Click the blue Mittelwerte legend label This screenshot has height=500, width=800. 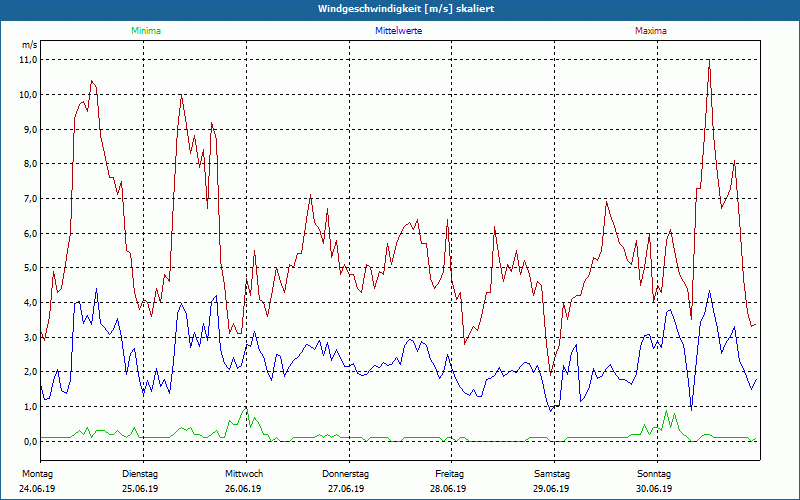398,31
